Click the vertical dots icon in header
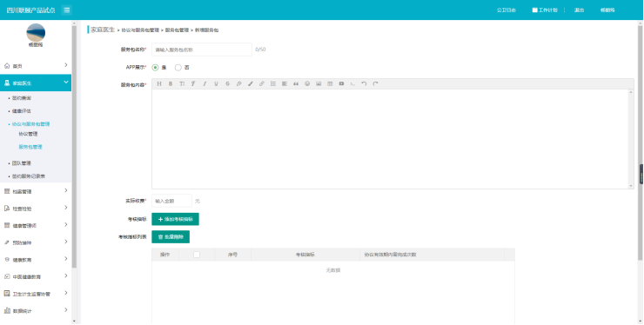Image resolution: width=644 pixels, height=325 pixels. (x=564, y=10)
